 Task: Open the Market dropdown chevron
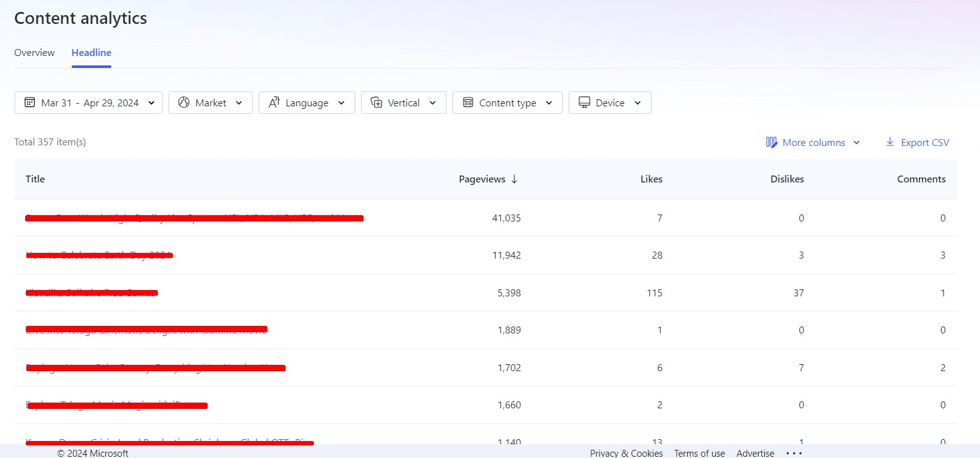click(x=239, y=103)
